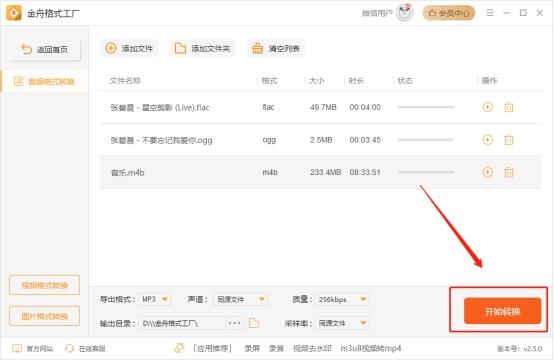Play the flac file row preview
Viewport: 554px width, 360px height.
(488, 107)
